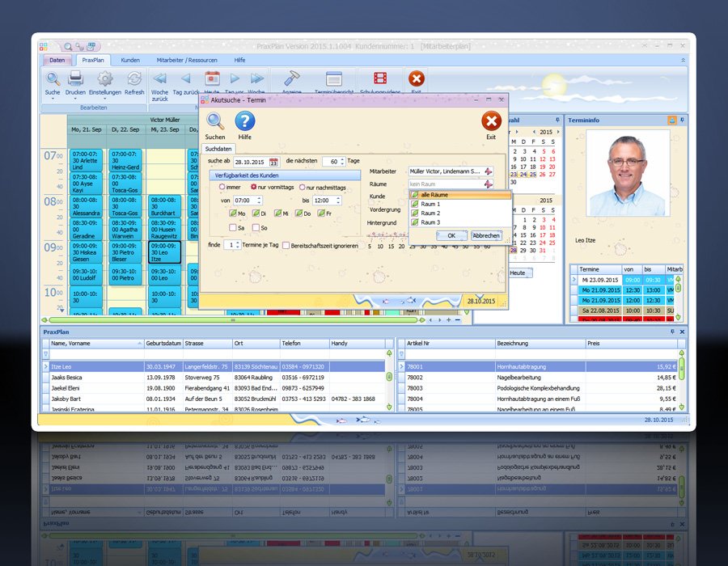This screenshot has height=566, width=728.
Task: Click Exit icon in Akutsuche dialog
Action: (491, 121)
